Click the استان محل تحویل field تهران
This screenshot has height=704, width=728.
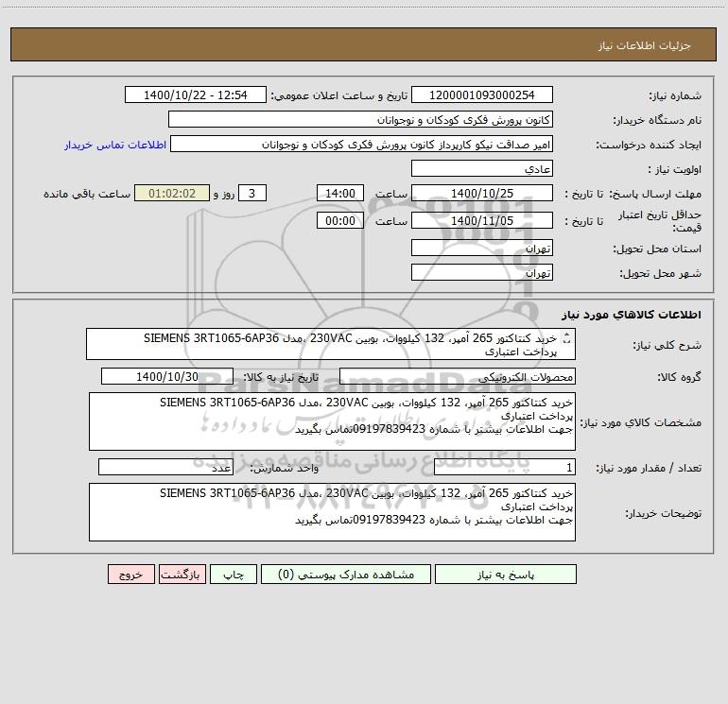(x=482, y=248)
